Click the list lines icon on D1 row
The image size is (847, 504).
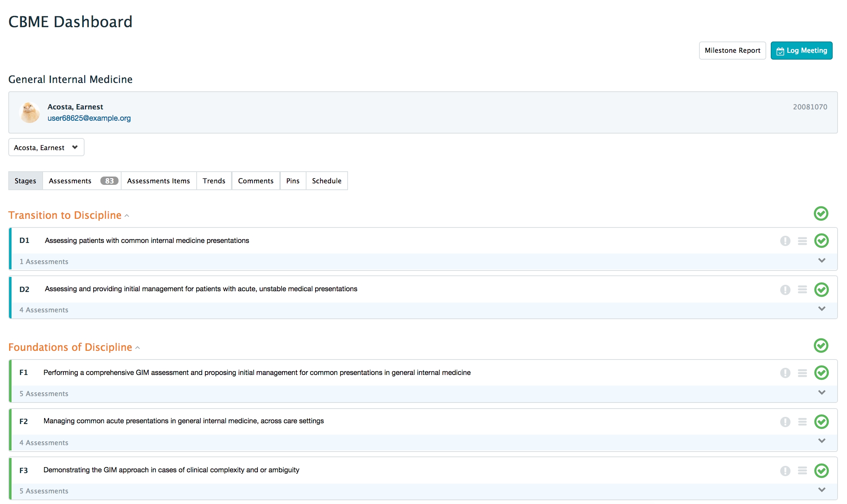[802, 241]
